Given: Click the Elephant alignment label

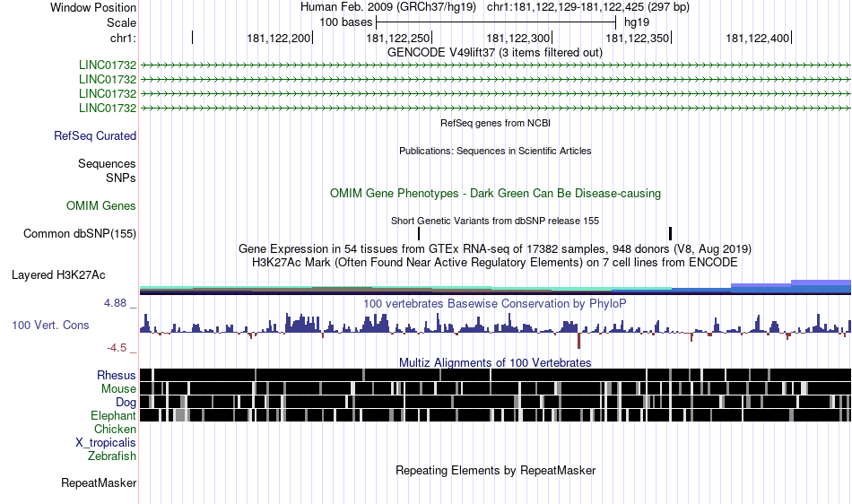Looking at the screenshot, I should click(114, 416).
